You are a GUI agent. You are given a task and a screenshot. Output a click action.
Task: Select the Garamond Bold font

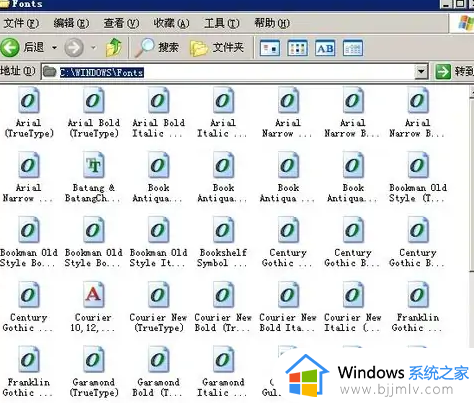pyautogui.click(x=158, y=371)
